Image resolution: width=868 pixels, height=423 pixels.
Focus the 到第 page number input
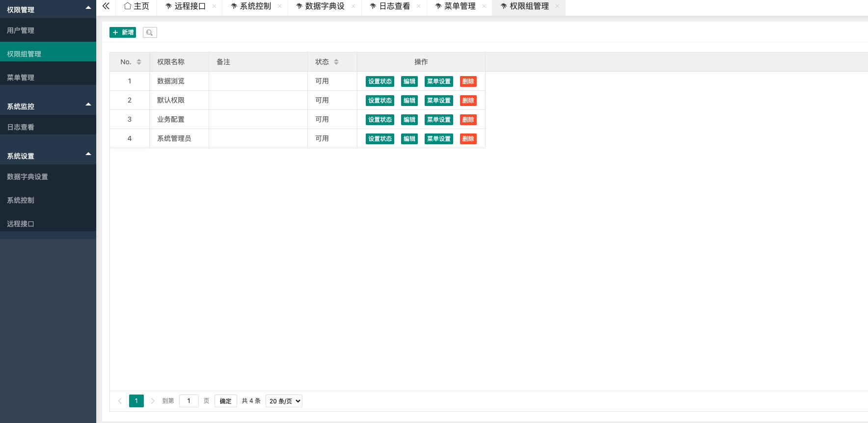coord(189,401)
